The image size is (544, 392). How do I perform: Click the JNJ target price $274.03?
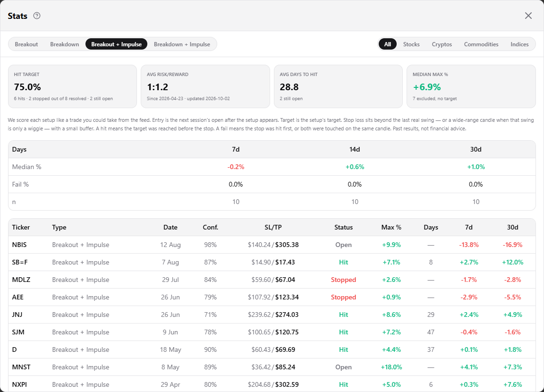click(287, 315)
